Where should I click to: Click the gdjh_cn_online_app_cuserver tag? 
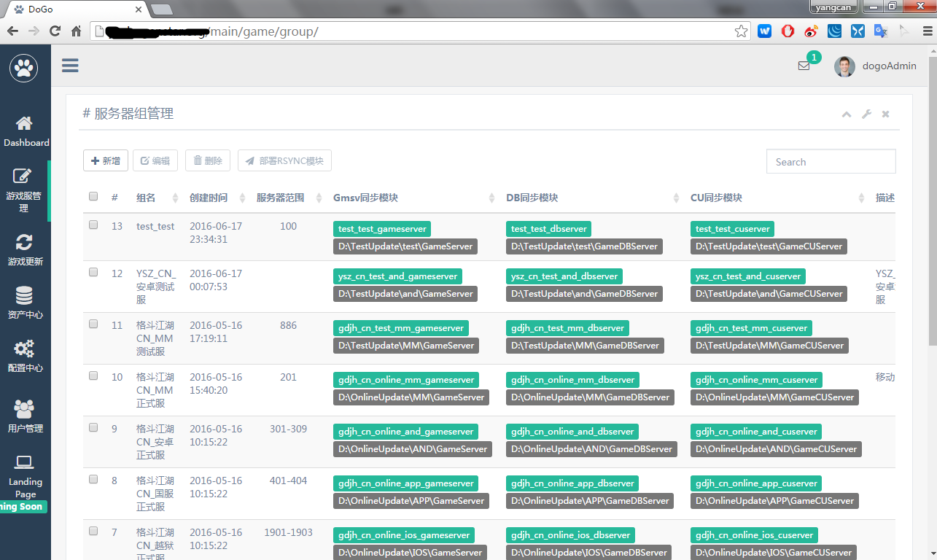[756, 483]
